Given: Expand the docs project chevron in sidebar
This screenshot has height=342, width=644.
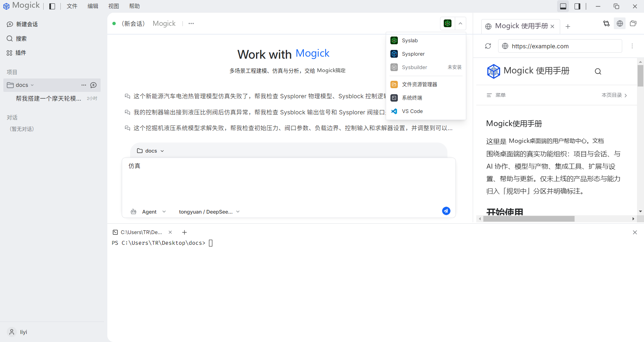Looking at the screenshot, I should [32, 85].
